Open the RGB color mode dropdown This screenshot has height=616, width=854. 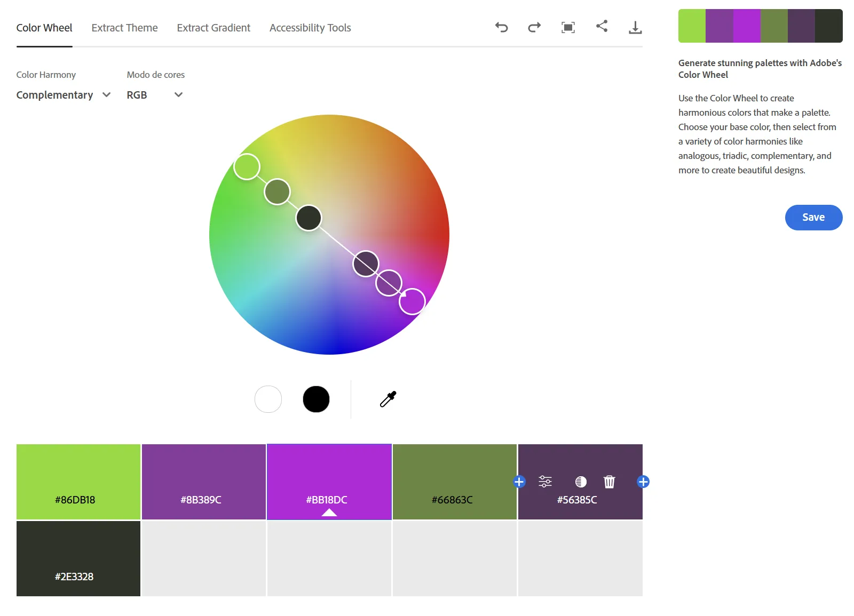[x=155, y=95]
